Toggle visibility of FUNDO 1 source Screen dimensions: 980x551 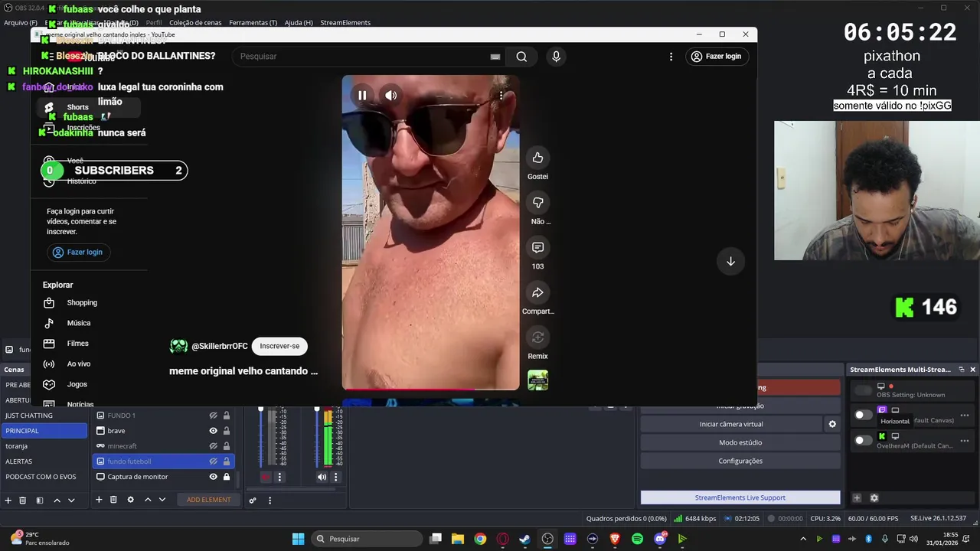[x=214, y=416]
